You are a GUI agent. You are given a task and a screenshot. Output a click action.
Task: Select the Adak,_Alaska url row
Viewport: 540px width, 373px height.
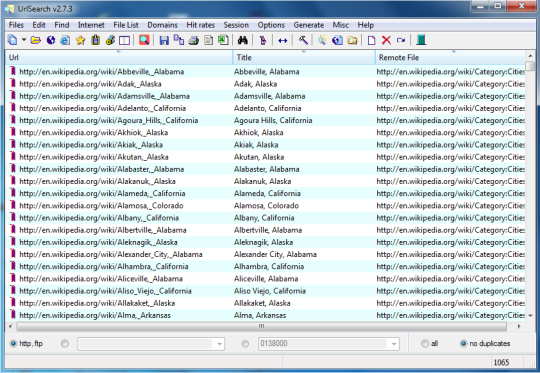coord(90,84)
